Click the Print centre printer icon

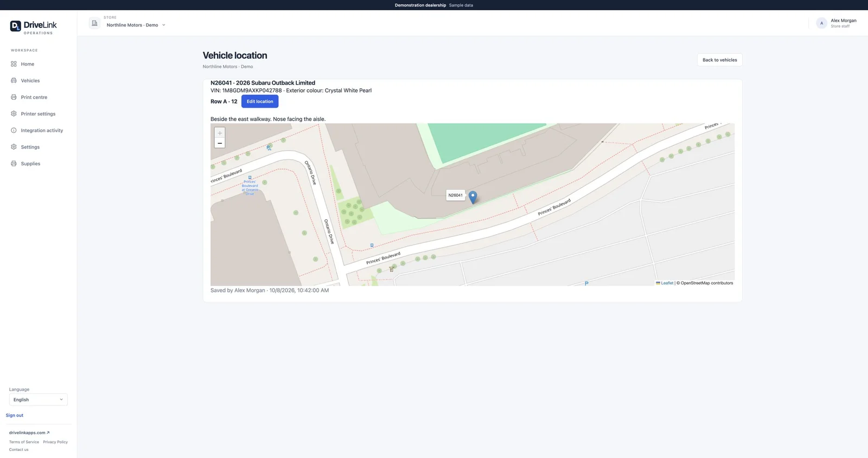pyautogui.click(x=14, y=97)
